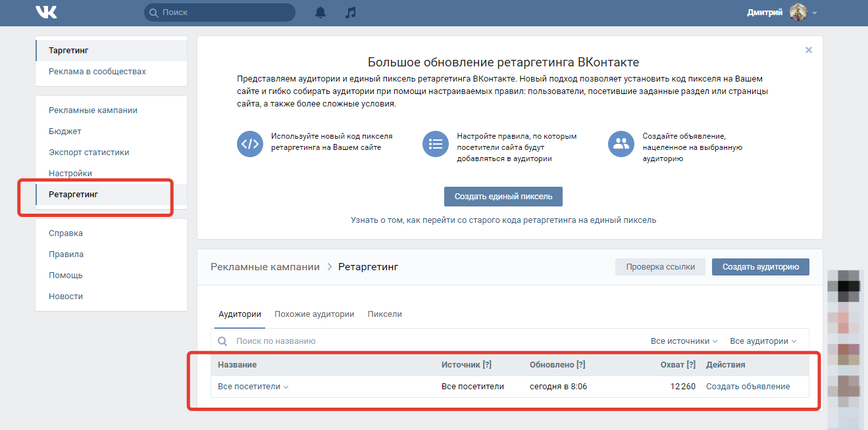This screenshot has width=868, height=430.
Task: Expand the profile menu arrow beside avatar
Action: click(x=815, y=13)
